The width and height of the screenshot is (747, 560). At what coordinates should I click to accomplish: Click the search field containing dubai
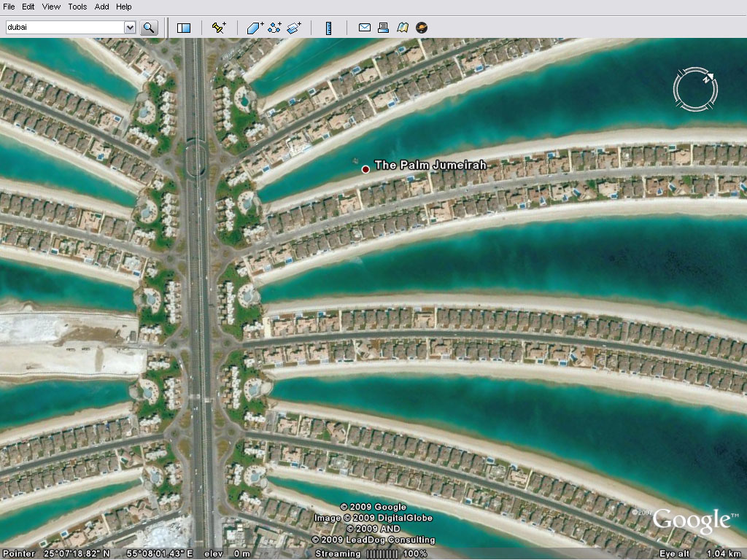65,27
